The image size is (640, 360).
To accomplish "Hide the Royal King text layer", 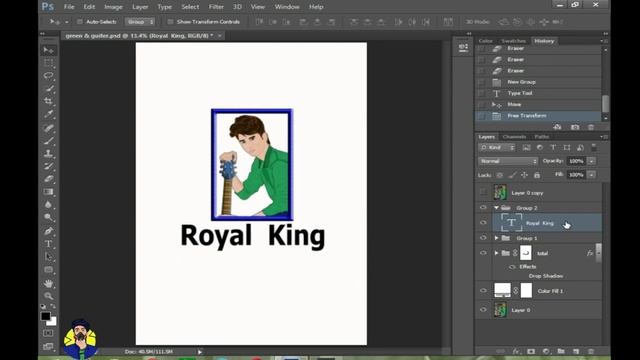I will pos(483,223).
